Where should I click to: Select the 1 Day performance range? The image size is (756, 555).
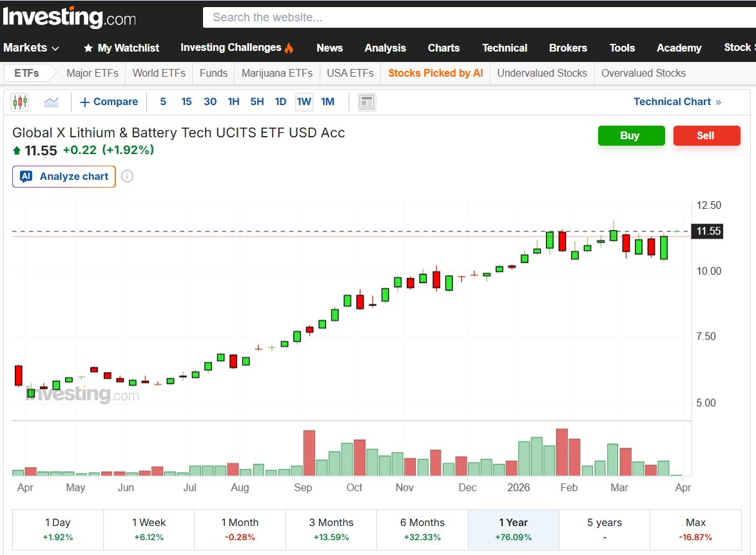click(x=58, y=529)
